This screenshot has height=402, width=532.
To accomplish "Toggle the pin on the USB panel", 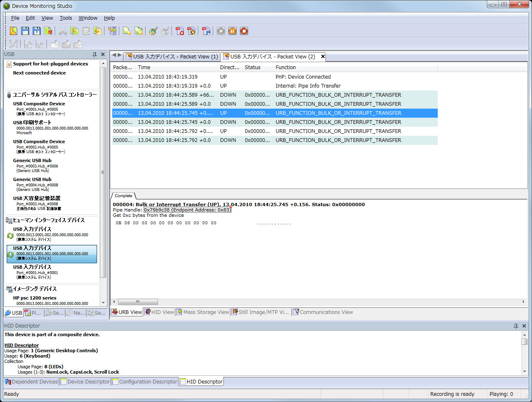I will coord(95,54).
